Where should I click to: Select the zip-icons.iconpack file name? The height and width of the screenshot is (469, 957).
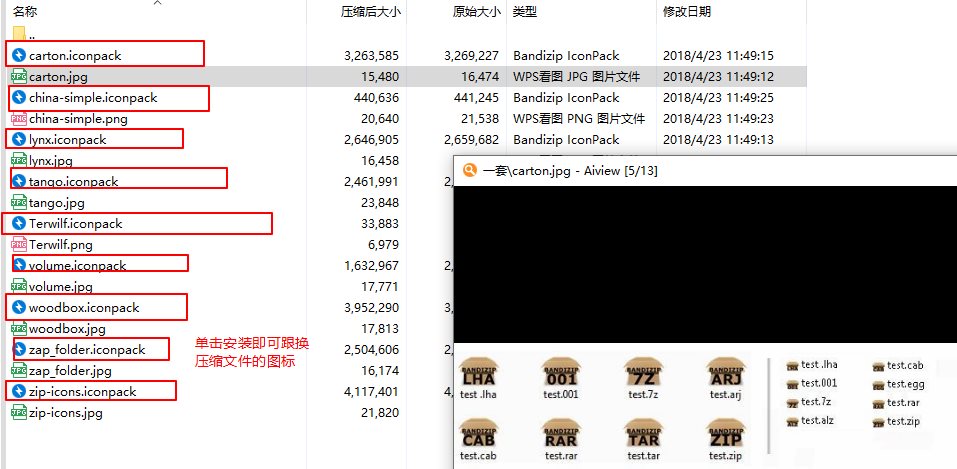(x=82, y=391)
